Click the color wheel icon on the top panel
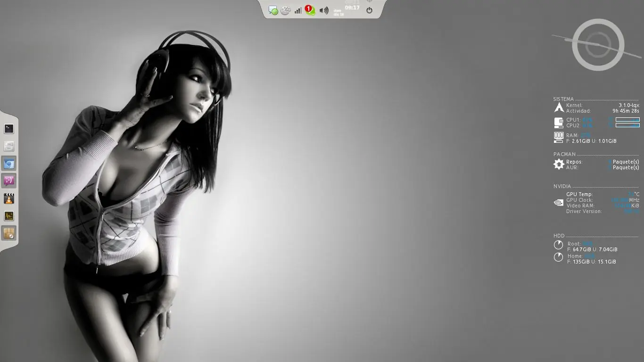The height and width of the screenshot is (362, 644). tap(285, 10)
